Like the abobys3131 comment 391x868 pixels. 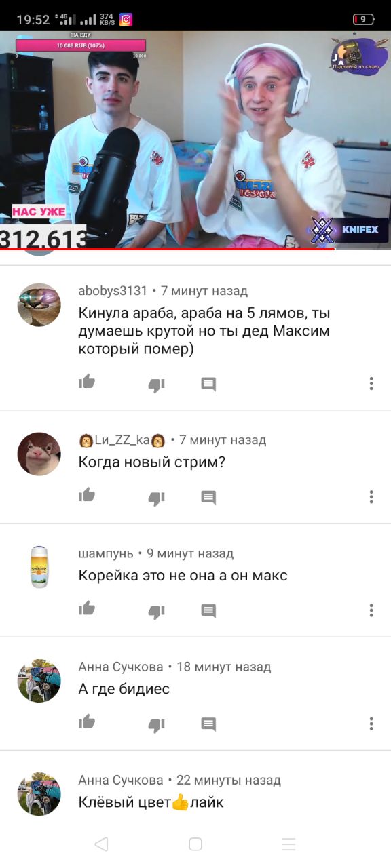[87, 382]
